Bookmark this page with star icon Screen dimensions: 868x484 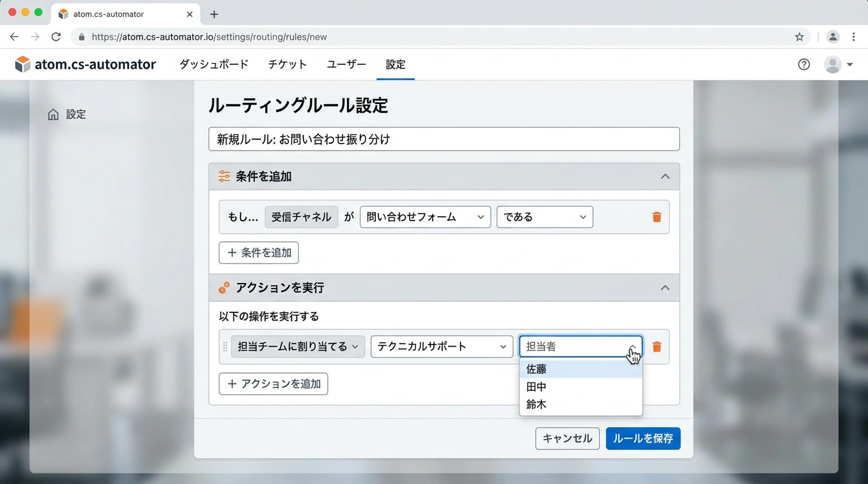799,37
